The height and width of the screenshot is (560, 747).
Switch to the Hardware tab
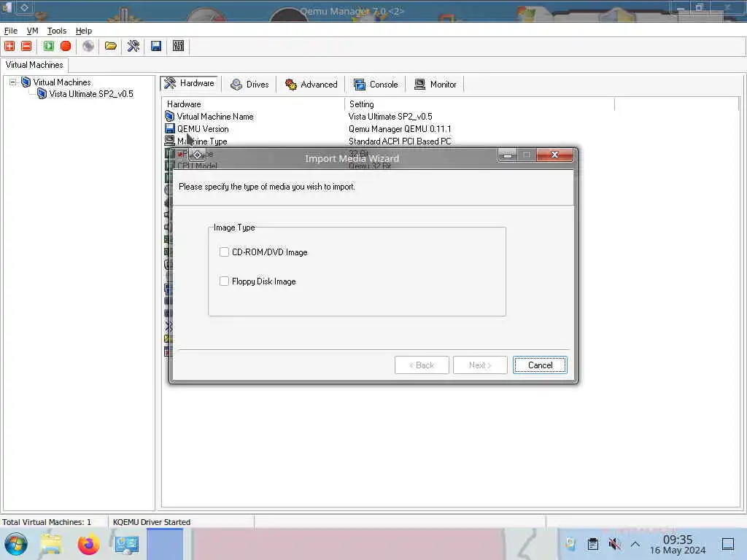point(190,83)
